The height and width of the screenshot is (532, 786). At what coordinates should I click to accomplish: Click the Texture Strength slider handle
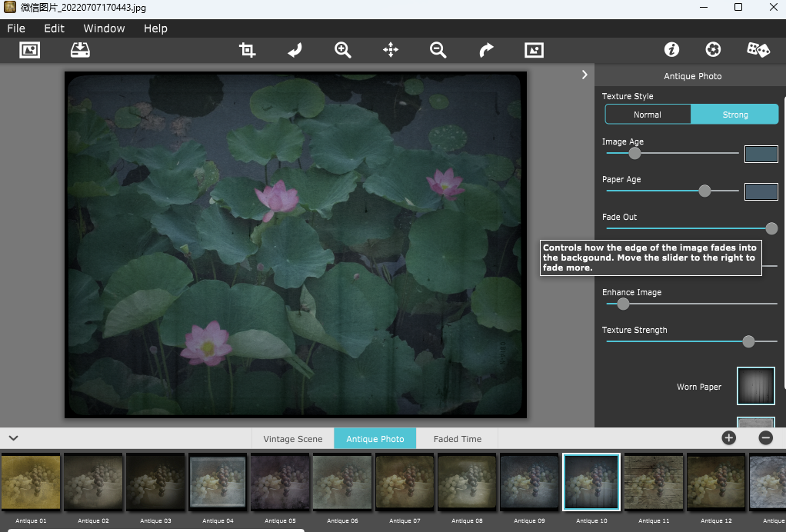pyautogui.click(x=748, y=341)
